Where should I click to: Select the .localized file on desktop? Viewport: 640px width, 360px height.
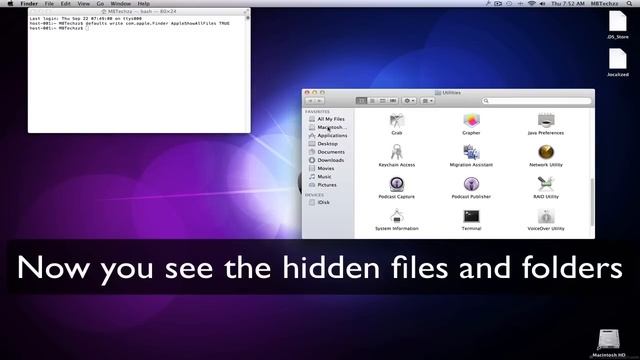(618, 59)
